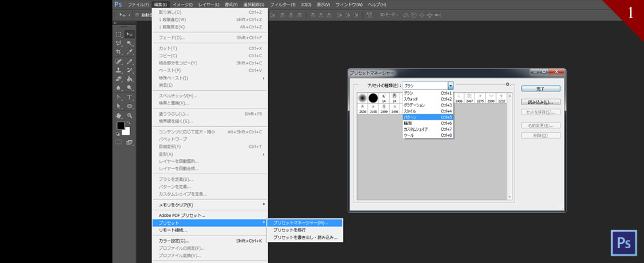Click the black foreground color swatch
The height and width of the screenshot is (263, 644).
[120, 126]
